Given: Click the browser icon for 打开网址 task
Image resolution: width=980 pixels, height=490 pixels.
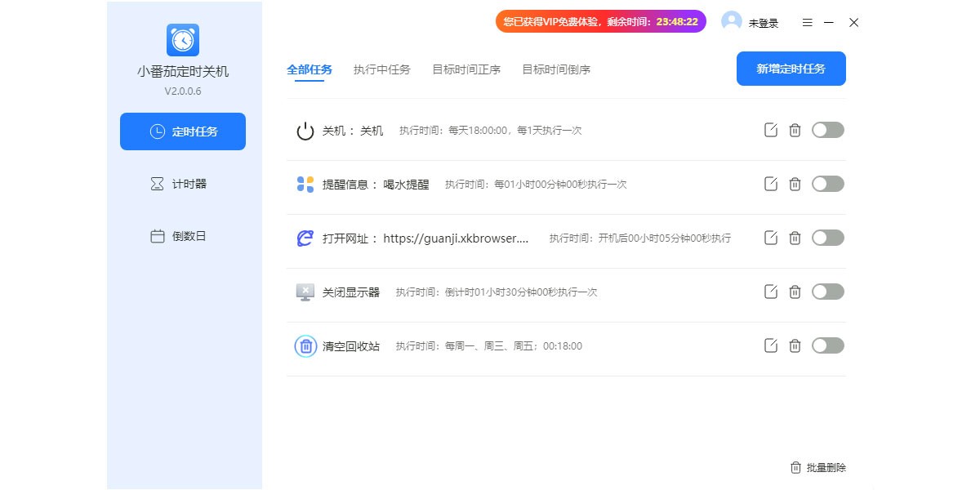Looking at the screenshot, I should coord(305,238).
